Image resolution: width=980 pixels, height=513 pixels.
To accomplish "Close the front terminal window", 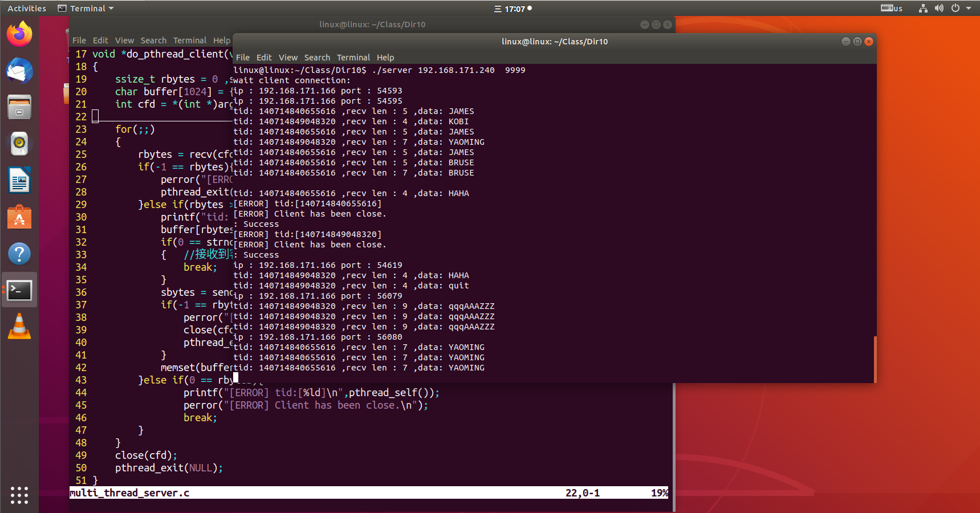I will point(869,41).
